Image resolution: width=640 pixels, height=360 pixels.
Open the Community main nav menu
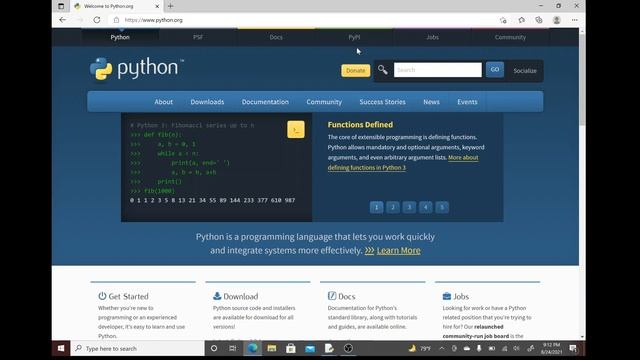(x=324, y=102)
